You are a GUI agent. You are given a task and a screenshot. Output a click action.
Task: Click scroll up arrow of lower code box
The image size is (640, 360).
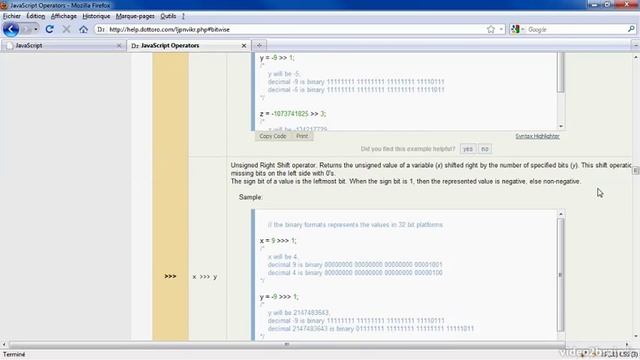pos(561,214)
